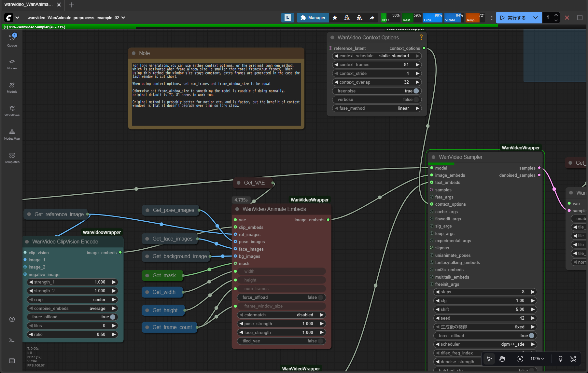Expand the run button options dropdown
588x373 pixels.
pyautogui.click(x=535, y=18)
